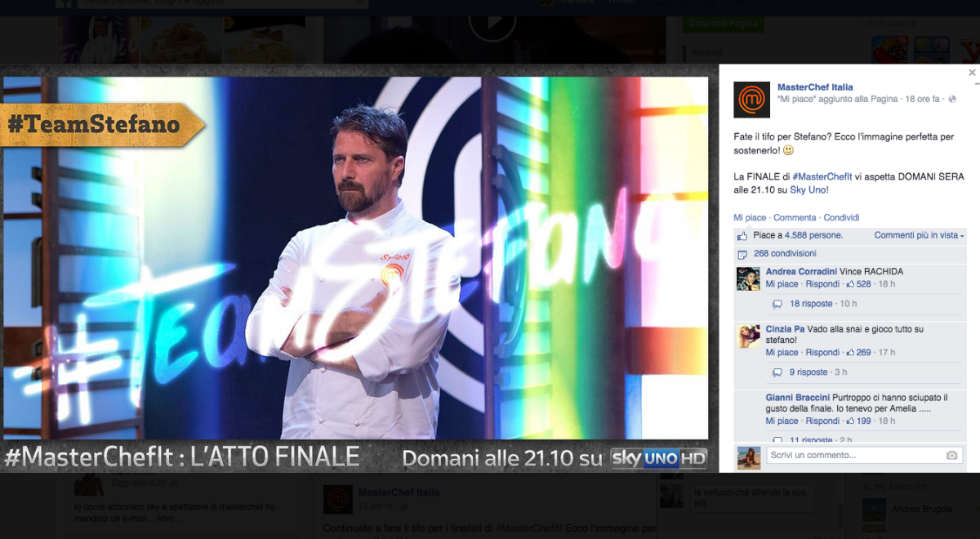Click the reply bubble icon near 18 risposte
The width and height of the screenshot is (980, 539).
click(777, 304)
